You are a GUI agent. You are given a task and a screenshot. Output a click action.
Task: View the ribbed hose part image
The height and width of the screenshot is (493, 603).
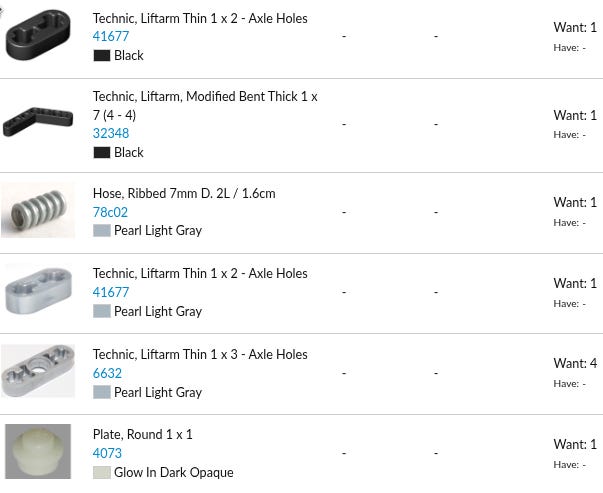pyautogui.click(x=38, y=211)
